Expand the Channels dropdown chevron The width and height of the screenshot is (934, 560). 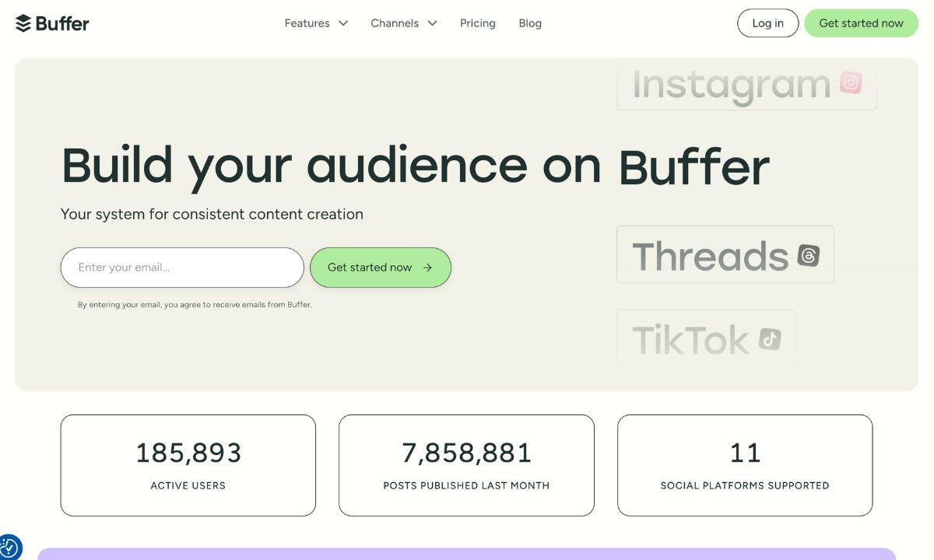432,23
